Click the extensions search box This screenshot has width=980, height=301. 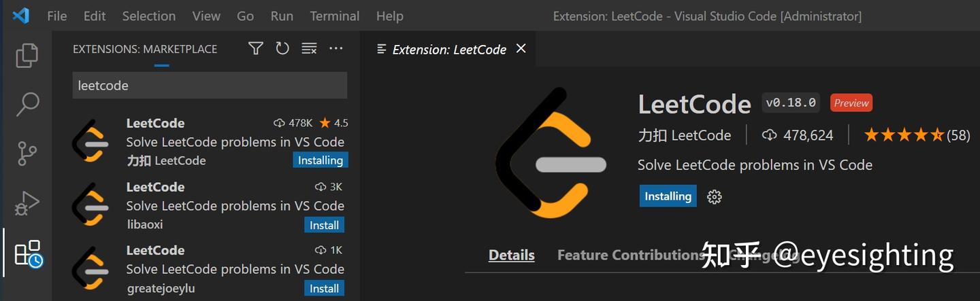[210, 86]
